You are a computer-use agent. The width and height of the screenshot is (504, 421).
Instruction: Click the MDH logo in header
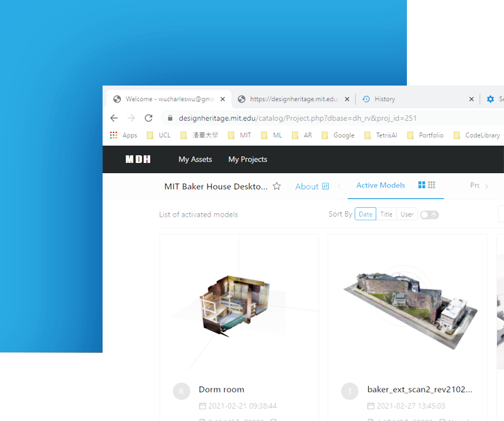[x=138, y=160]
